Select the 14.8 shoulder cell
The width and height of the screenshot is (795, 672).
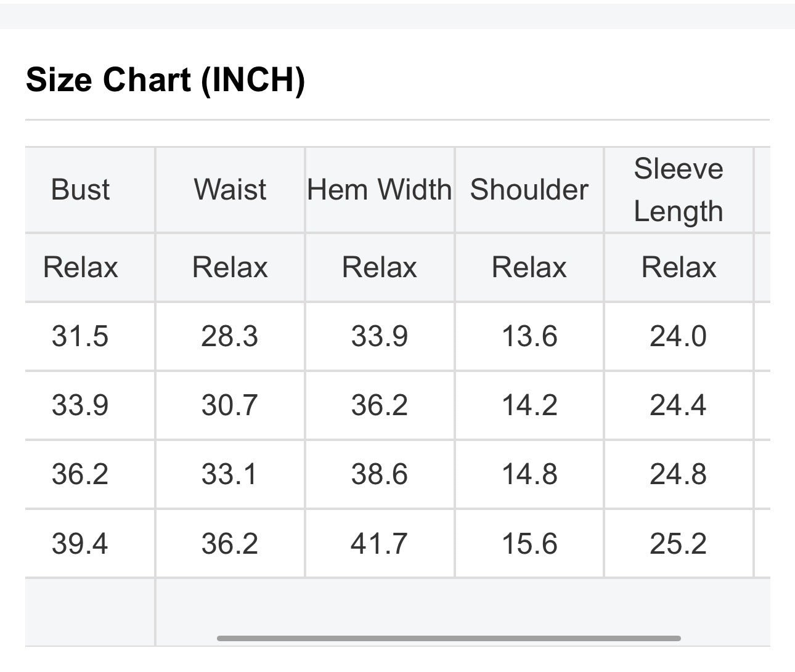[529, 474]
